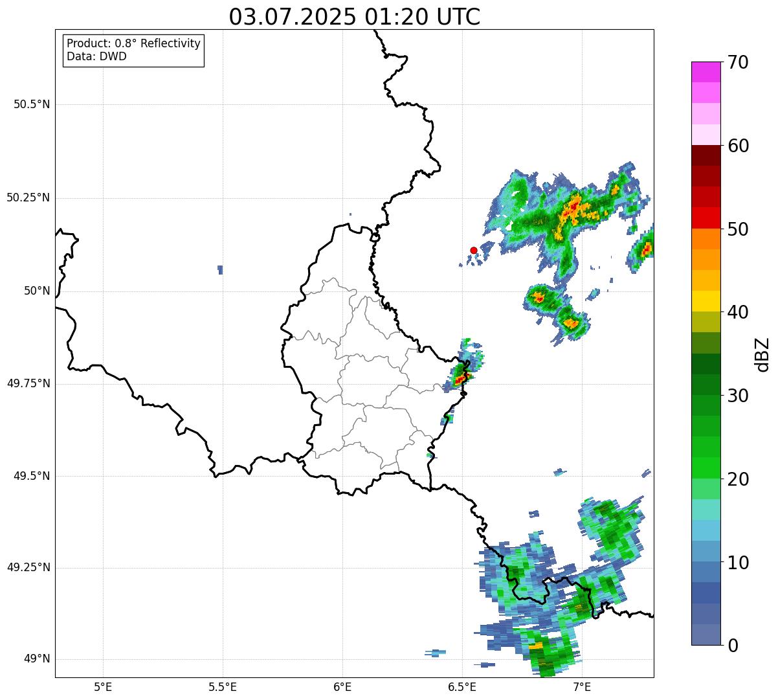Click the 6°E longitude label
Viewport: 778px width, 700px height.
pyautogui.click(x=342, y=686)
